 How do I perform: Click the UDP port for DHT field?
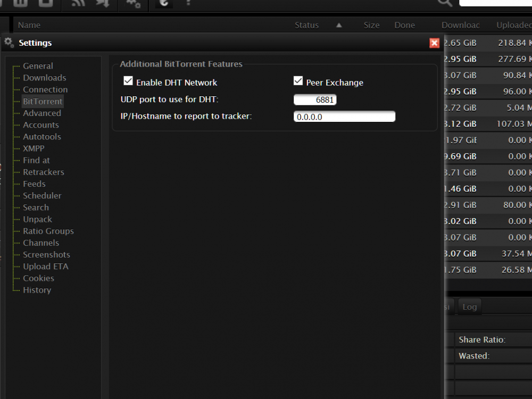(315, 100)
